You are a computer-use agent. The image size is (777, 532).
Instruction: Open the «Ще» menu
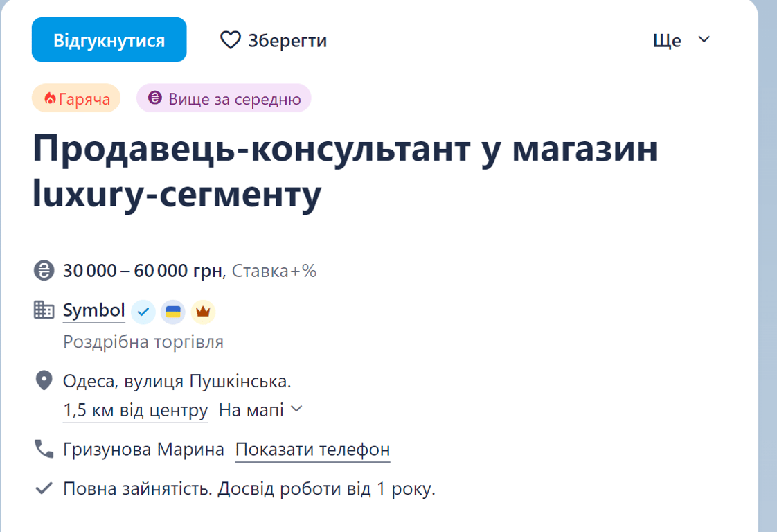(x=666, y=40)
